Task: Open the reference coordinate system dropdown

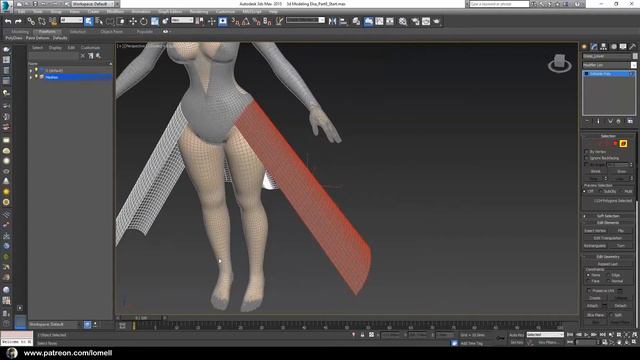Action: click(182, 20)
